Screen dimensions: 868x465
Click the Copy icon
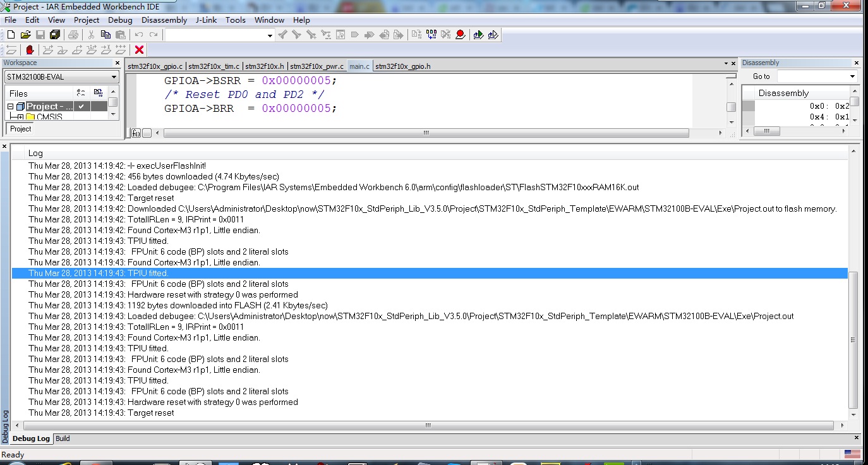click(105, 35)
